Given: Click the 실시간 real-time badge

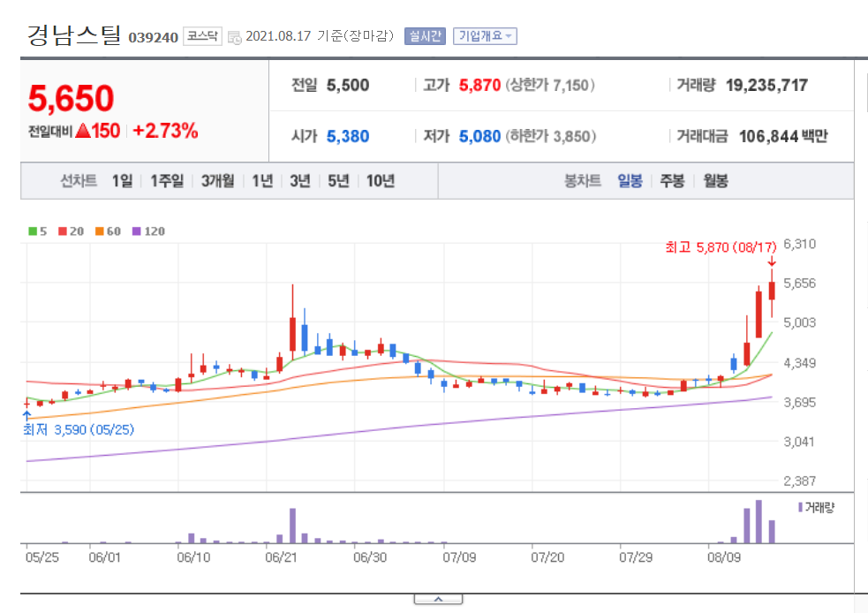Looking at the screenshot, I should pyautogui.click(x=425, y=36).
